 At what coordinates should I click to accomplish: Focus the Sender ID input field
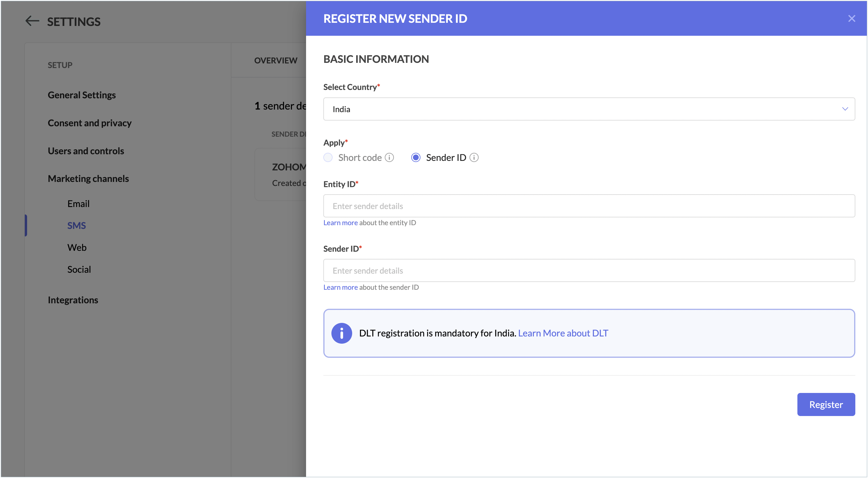click(x=589, y=270)
